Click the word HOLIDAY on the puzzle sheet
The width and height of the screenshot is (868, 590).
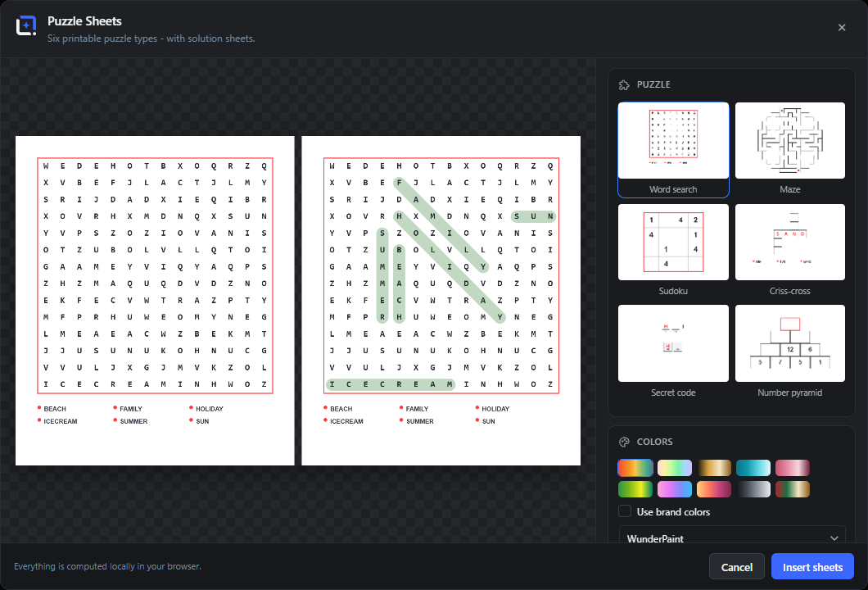(x=210, y=409)
